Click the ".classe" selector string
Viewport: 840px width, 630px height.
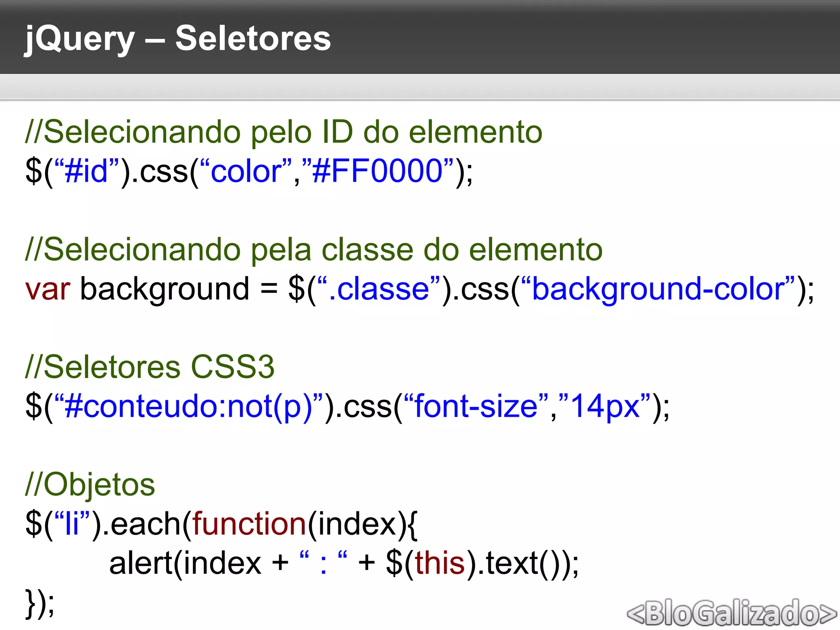(379, 289)
